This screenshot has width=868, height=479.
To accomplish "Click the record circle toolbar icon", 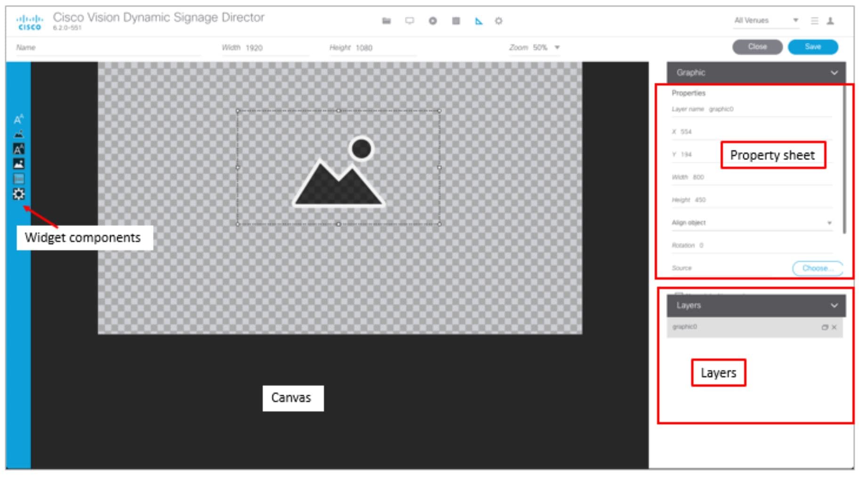I will [433, 21].
